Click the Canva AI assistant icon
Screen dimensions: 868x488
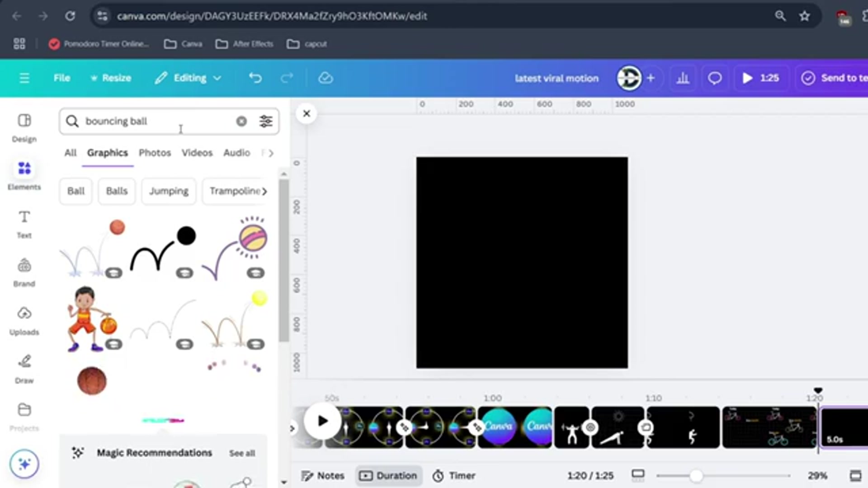coord(24,464)
